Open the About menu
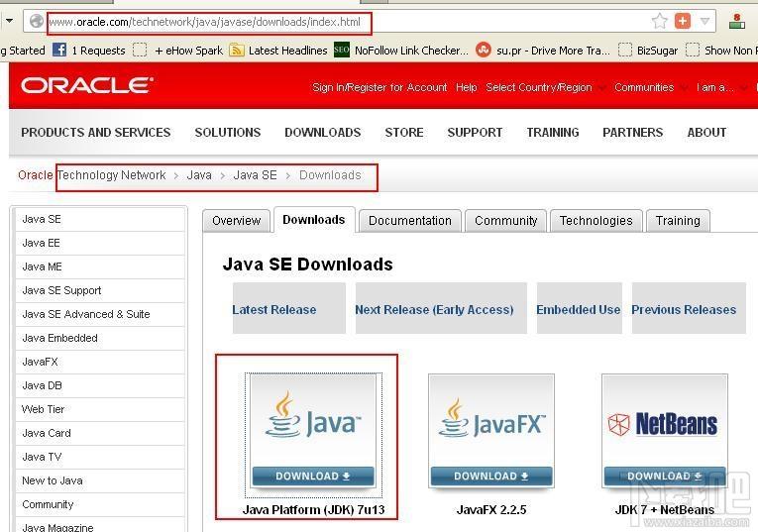Screen dimensions: 758x532 pyautogui.click(x=706, y=133)
